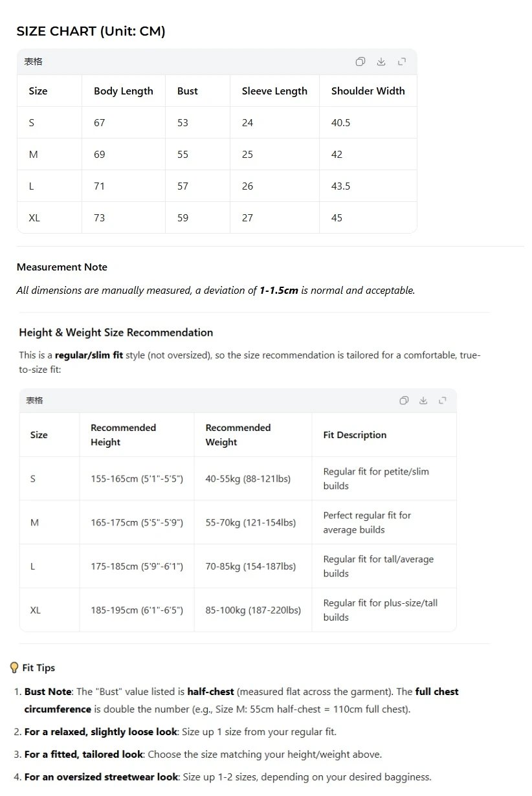Viewport: 532px width, 796px height.
Task: Expand the recommendation table to fullscreen
Action: coord(443,401)
